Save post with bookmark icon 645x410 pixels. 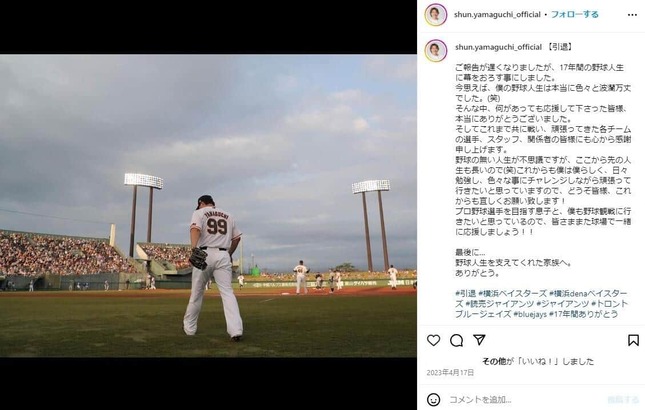coord(633,340)
